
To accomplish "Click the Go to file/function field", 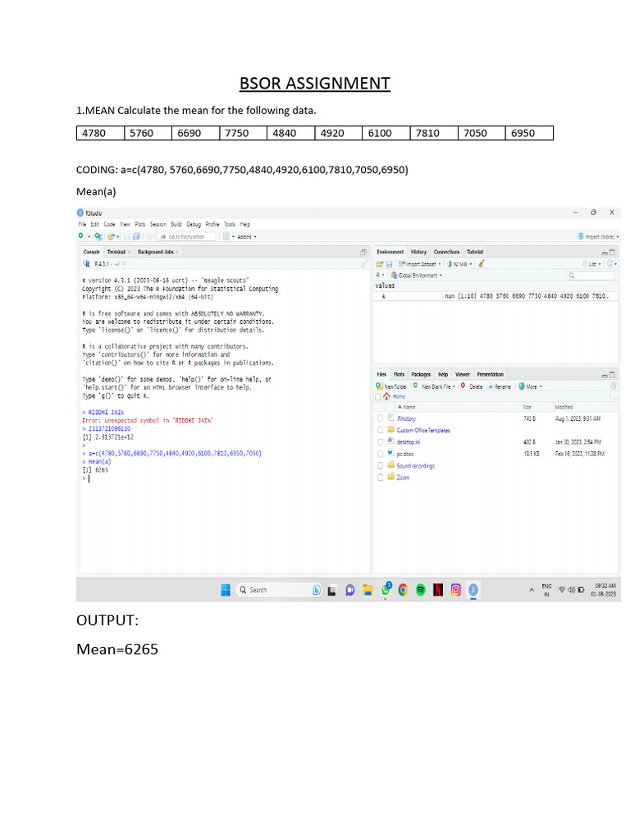I will pos(188,236).
